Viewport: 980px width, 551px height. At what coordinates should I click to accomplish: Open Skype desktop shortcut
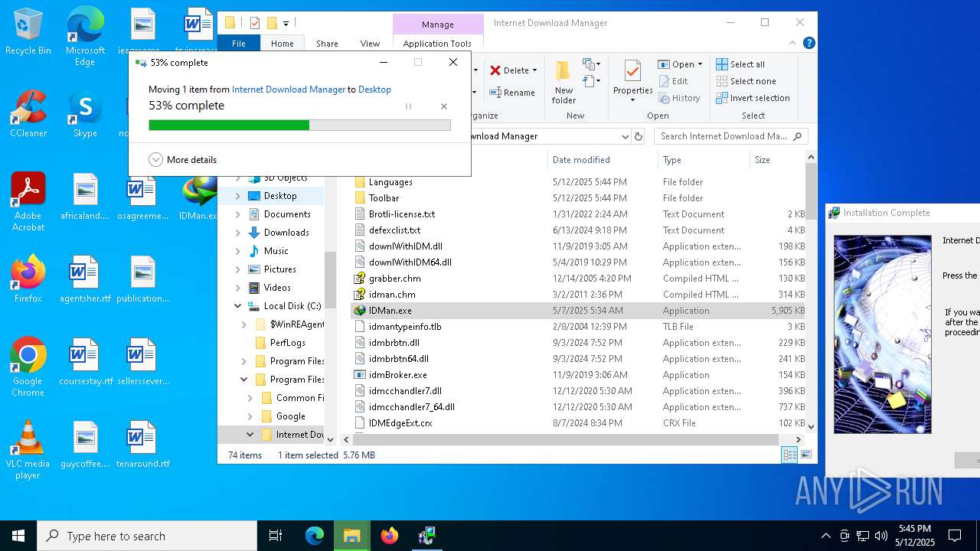tap(85, 115)
